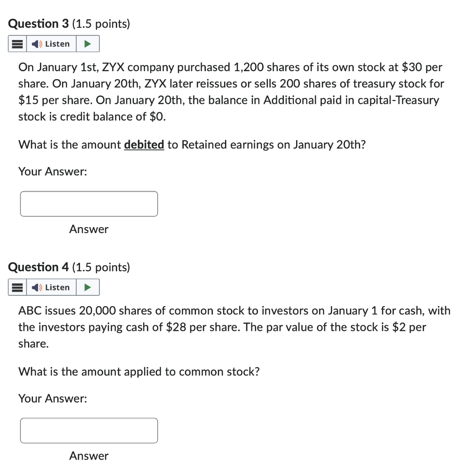Open the toolbar menu beside Question 3's Listen button
Viewport: 476px width, 469px height.
click(x=17, y=43)
